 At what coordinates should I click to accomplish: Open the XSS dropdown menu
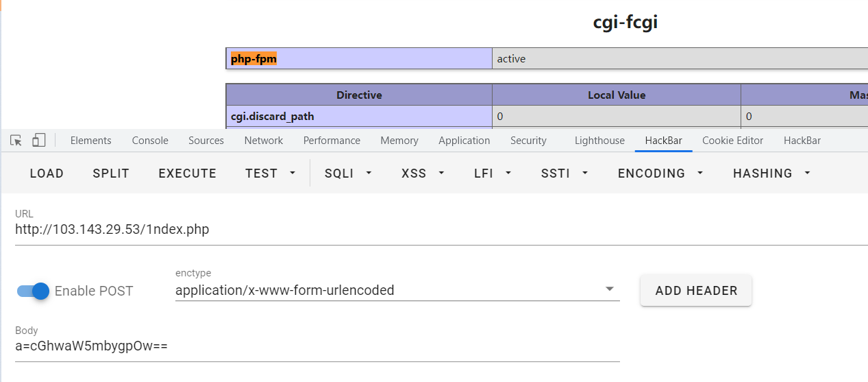pyautogui.click(x=423, y=174)
